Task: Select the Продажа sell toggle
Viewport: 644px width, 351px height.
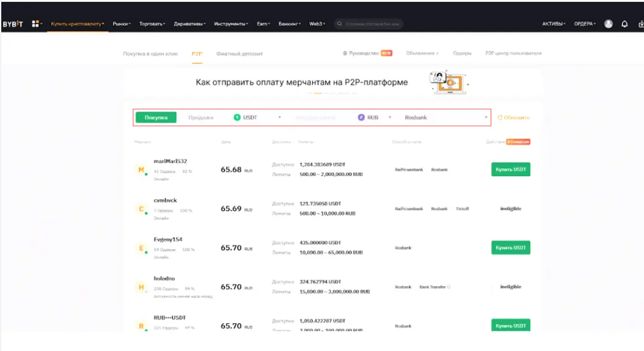Action: point(201,118)
